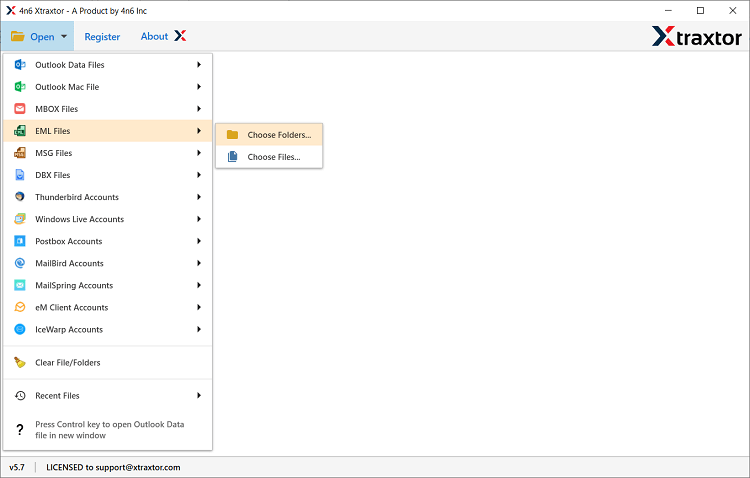Click the About button
Screen dimensions: 750x478
(154, 36)
